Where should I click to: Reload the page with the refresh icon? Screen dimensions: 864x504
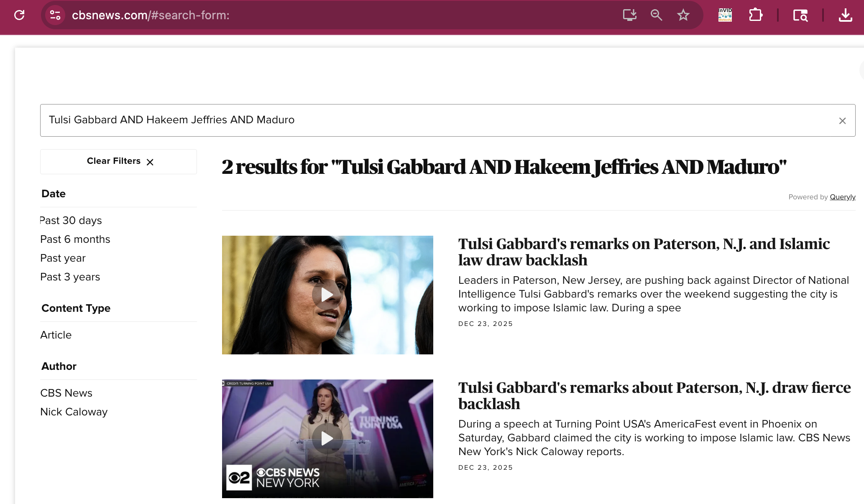click(19, 15)
